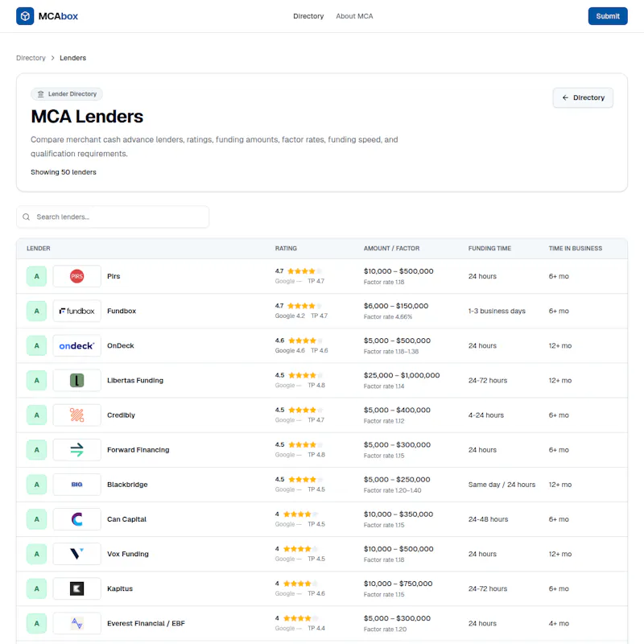The height and width of the screenshot is (644, 644).
Task: Select the $25,000 – $1,000,000 amount text
Action: (x=402, y=375)
